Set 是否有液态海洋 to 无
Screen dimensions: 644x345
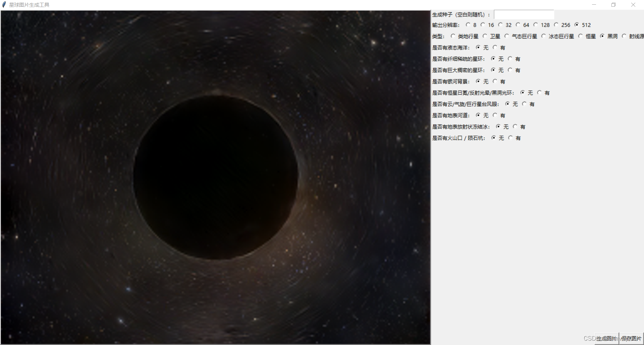click(478, 48)
